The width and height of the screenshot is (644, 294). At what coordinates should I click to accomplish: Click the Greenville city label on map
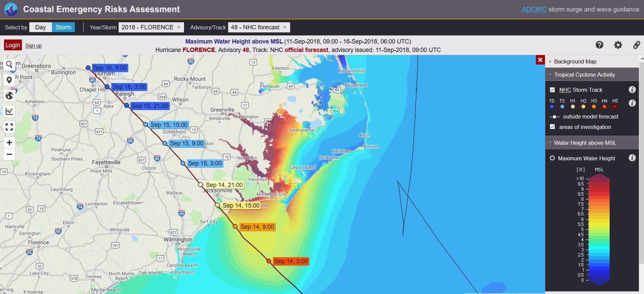point(222,110)
